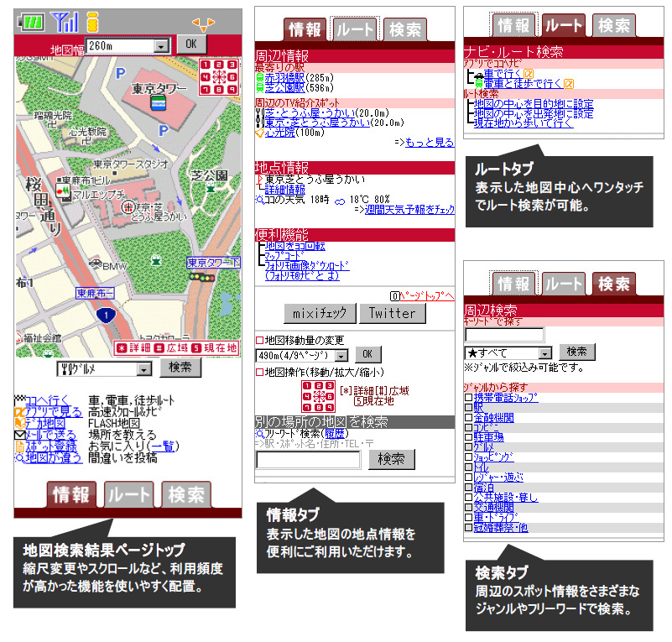Click the book icon beside デカ地図
Image resolution: width=672 pixels, height=642 pixels.
19,424
